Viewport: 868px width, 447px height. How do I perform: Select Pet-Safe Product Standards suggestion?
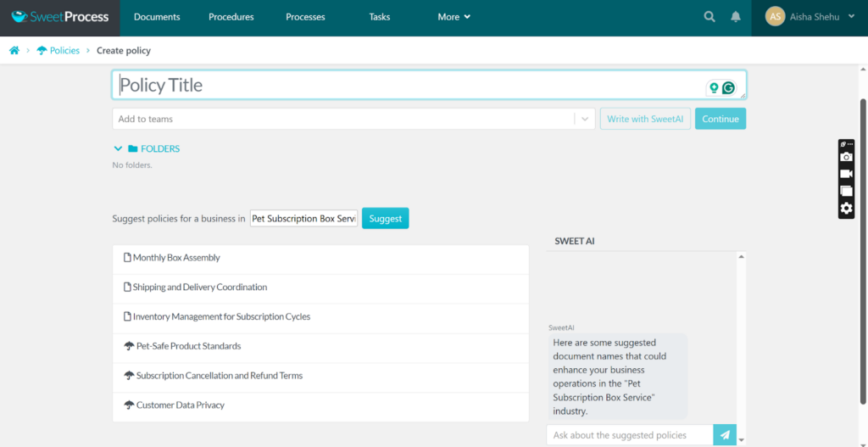click(320, 346)
